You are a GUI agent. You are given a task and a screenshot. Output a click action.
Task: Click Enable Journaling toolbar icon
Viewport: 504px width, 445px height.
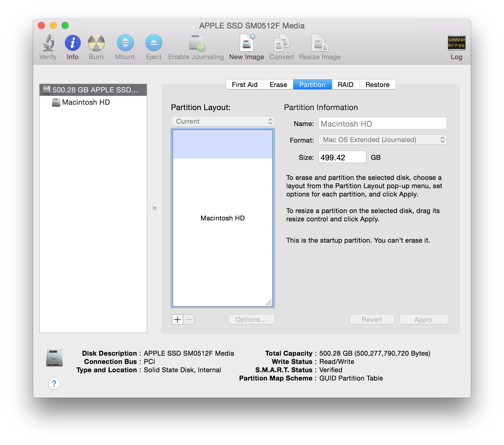197,43
